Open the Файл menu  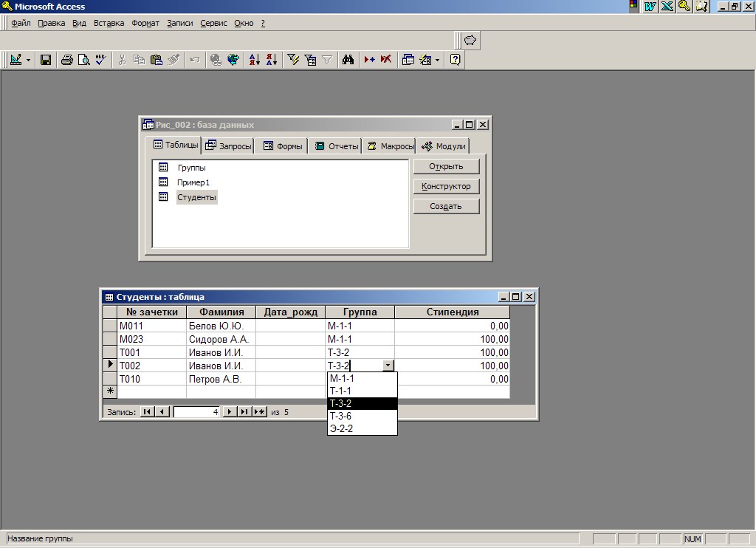click(x=21, y=23)
